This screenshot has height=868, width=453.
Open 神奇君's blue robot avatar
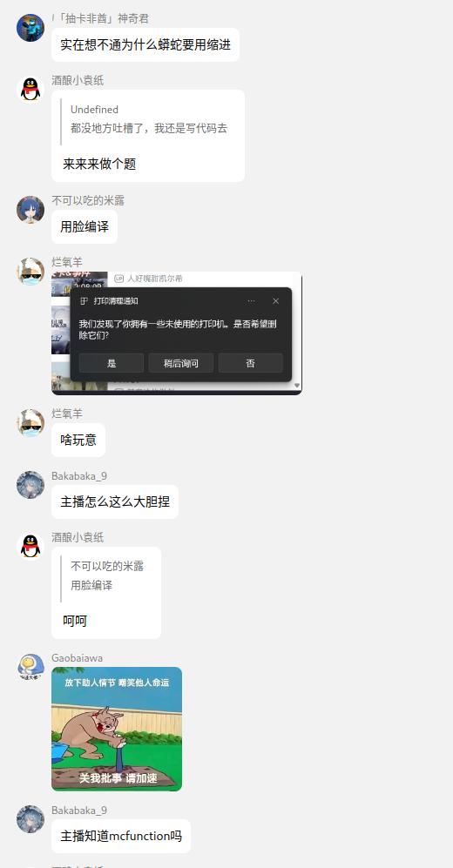[30, 28]
